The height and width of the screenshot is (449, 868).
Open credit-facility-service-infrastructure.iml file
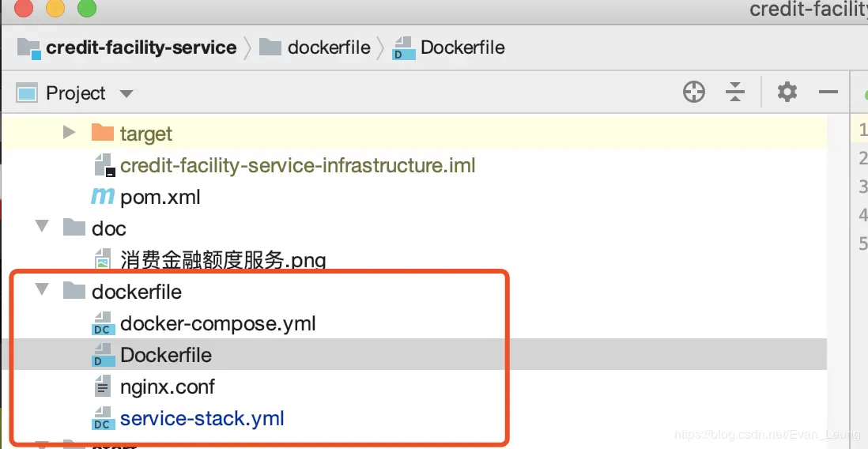(297, 165)
